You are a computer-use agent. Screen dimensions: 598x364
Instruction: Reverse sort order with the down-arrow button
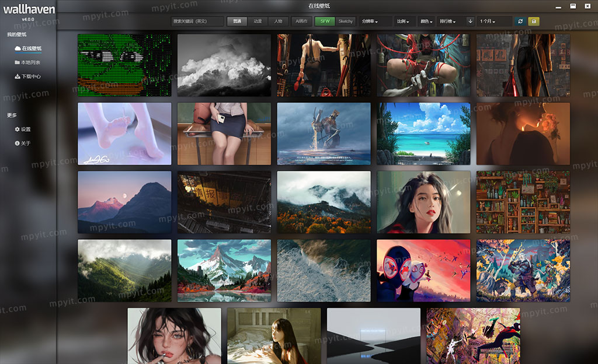pyautogui.click(x=470, y=22)
